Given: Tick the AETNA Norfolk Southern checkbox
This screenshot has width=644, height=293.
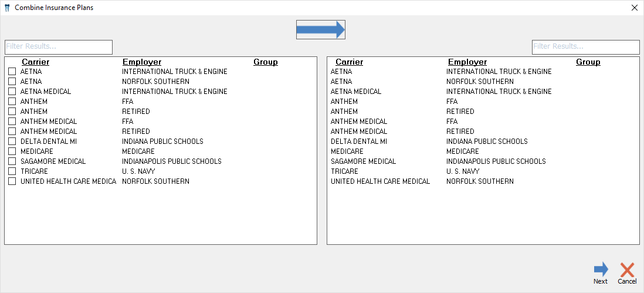Looking at the screenshot, I should (x=12, y=82).
